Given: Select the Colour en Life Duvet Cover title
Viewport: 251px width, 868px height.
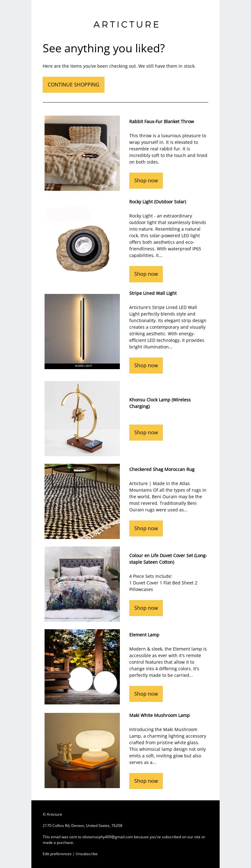Looking at the screenshot, I should pyautogui.click(x=168, y=559).
